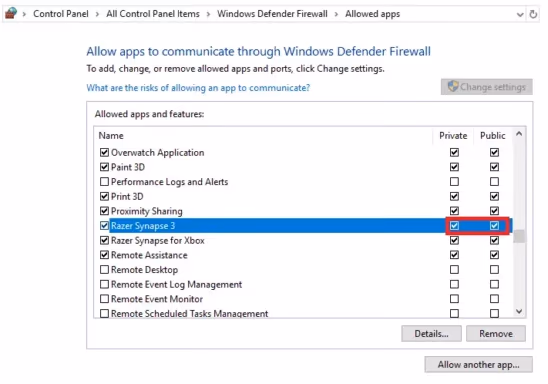Image resolution: width=548 pixels, height=384 pixels.
Task: Select the Razer Synapse 3 row text
Action: point(143,226)
